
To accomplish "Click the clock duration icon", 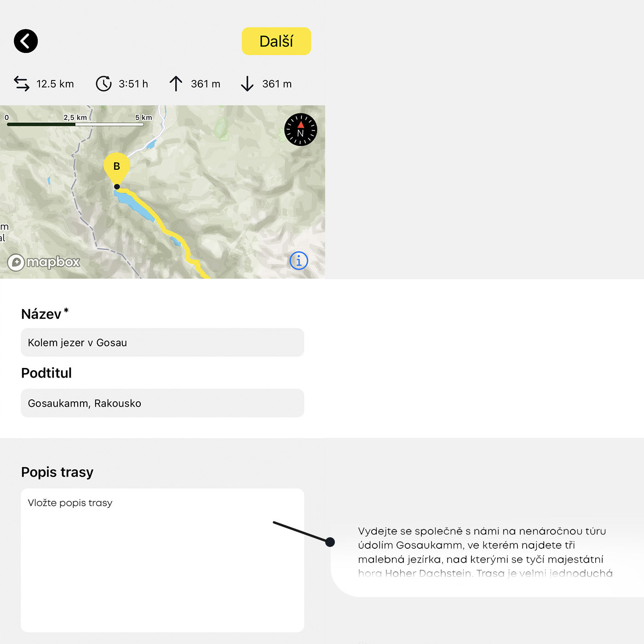I will 103,84.
